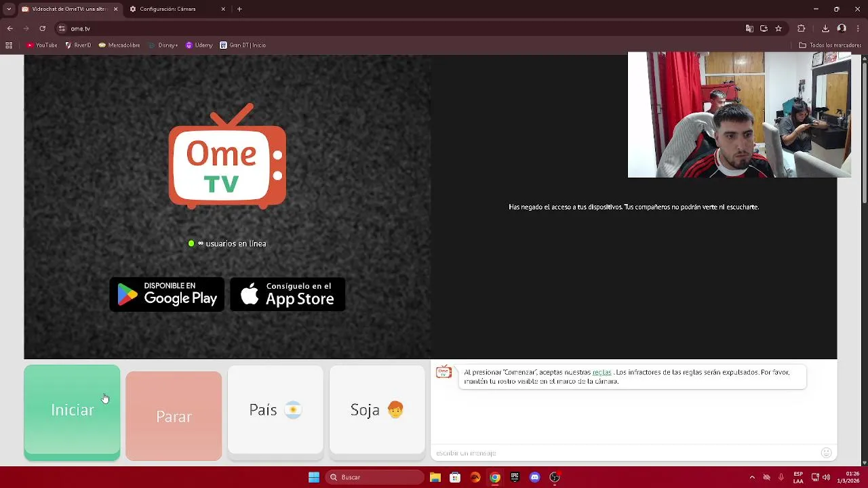Open OBS Studio from the taskbar
Image resolution: width=868 pixels, height=488 pixels.
tap(555, 477)
